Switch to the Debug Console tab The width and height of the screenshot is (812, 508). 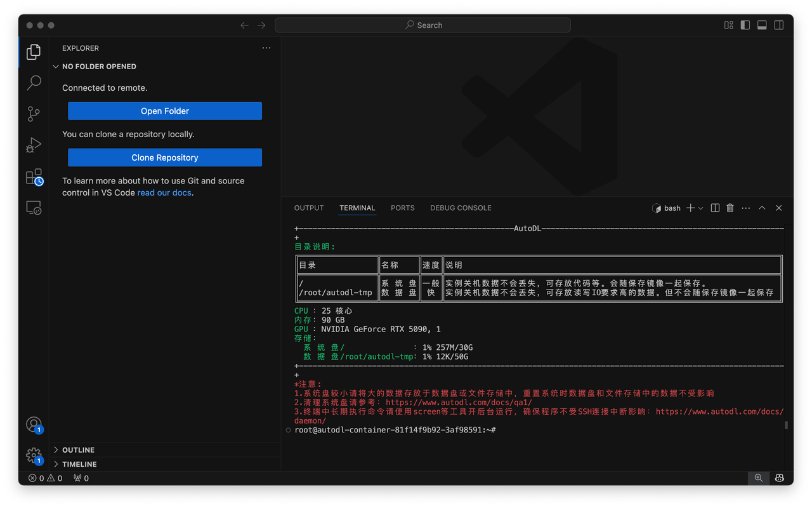tap(461, 208)
